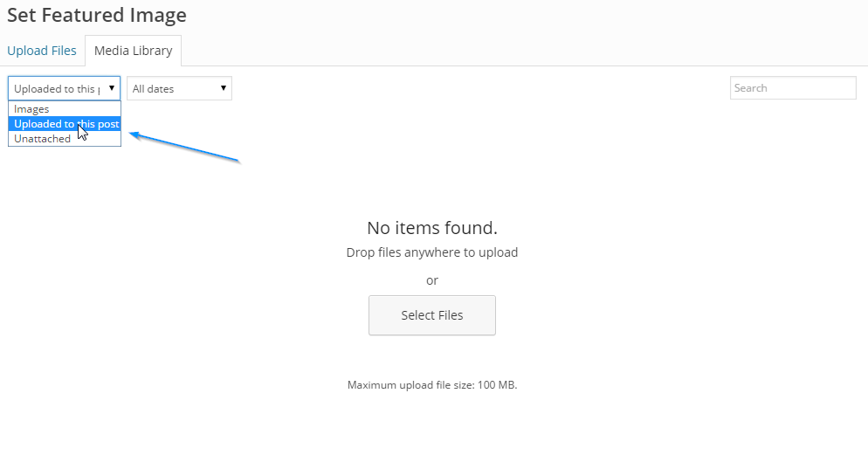The height and width of the screenshot is (476, 868).
Task: Click the Maximum upload file size note
Action: tap(431, 384)
